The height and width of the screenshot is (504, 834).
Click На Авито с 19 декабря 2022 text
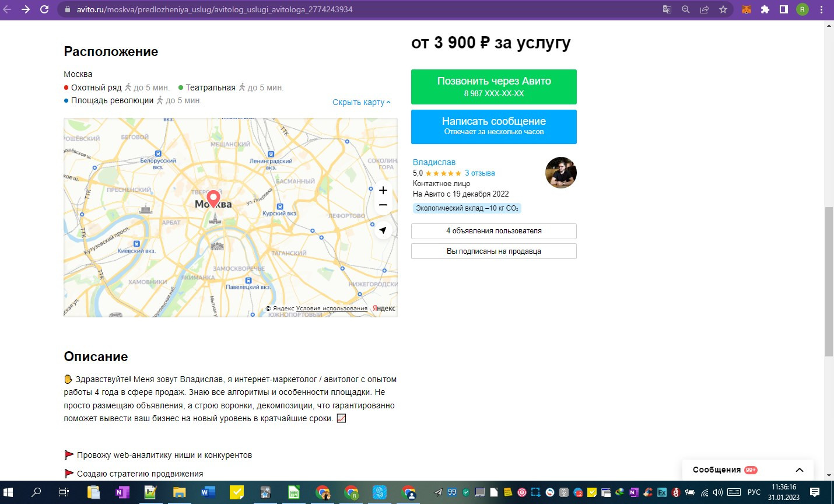click(461, 194)
